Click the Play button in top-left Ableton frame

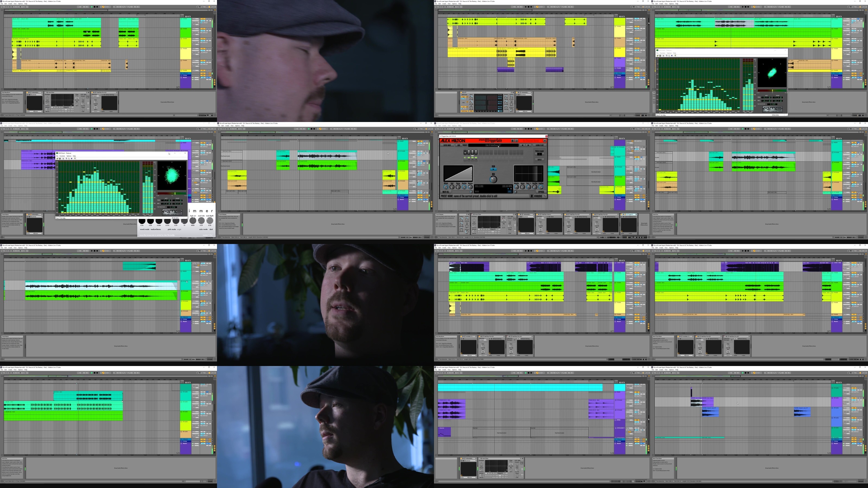coord(92,7)
